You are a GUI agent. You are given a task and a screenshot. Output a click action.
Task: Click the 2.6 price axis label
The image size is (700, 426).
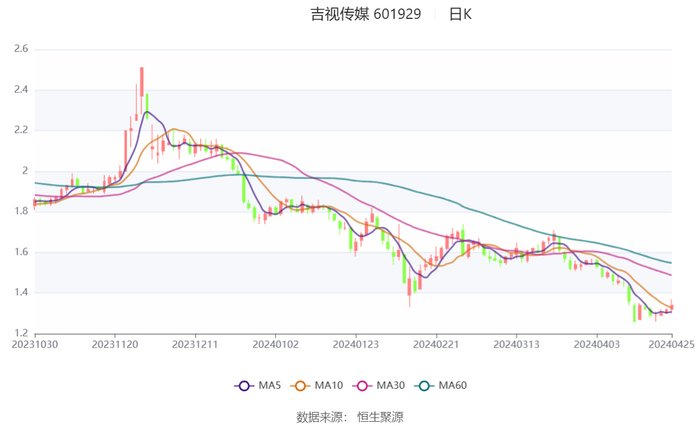coord(20,48)
